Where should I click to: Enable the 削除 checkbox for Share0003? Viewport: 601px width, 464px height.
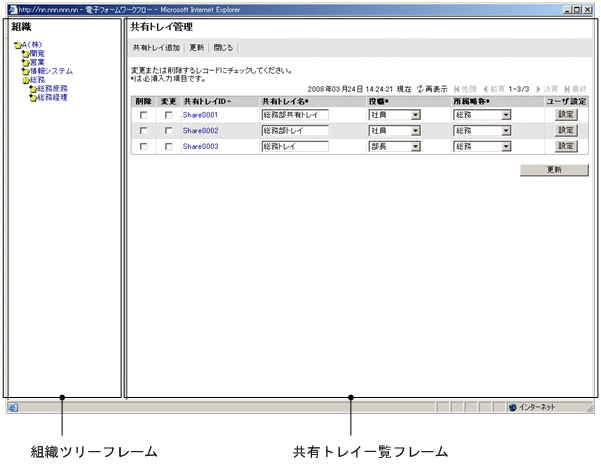click(146, 147)
